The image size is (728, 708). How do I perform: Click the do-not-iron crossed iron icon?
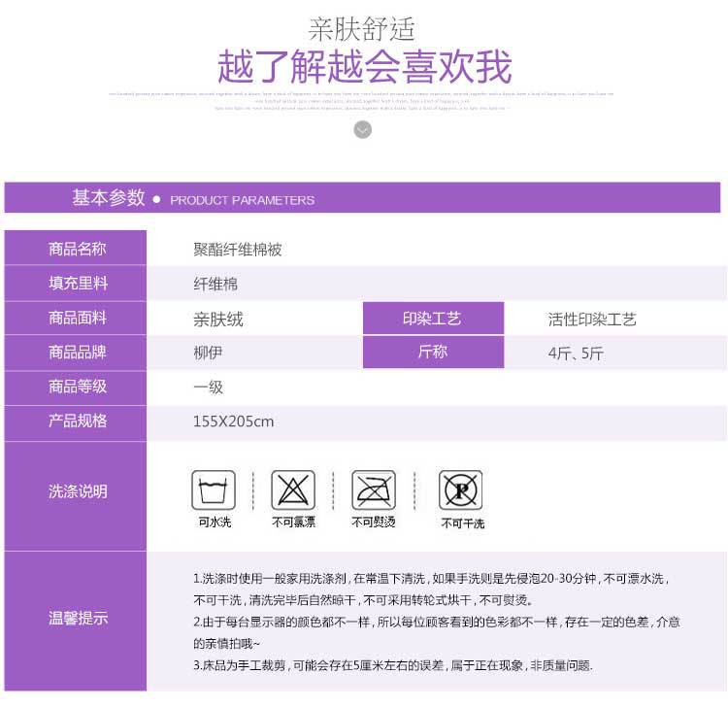374,490
